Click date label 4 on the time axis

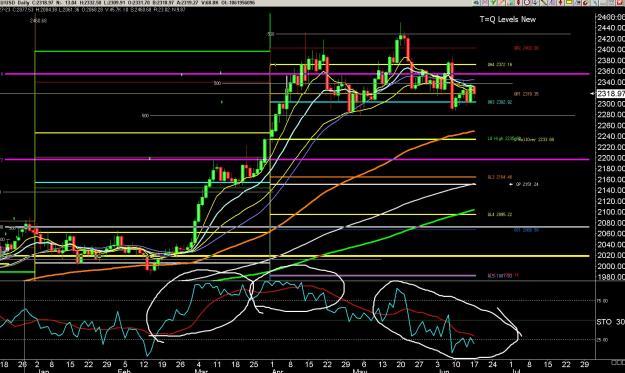click(x=198, y=364)
